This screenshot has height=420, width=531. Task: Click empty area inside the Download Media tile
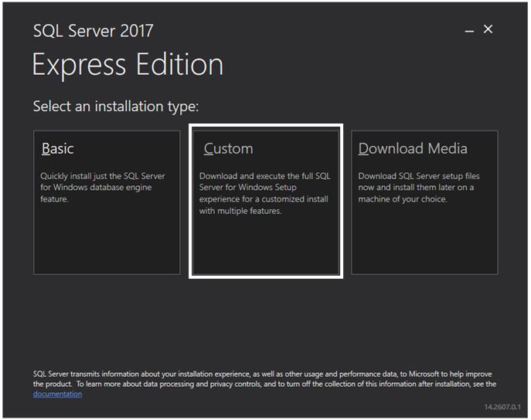click(x=424, y=240)
